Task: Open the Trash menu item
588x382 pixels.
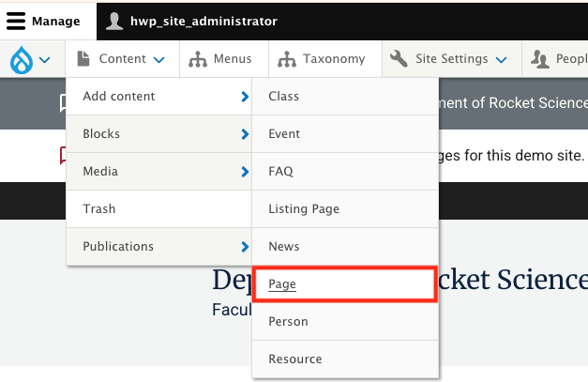Action: 158,209
